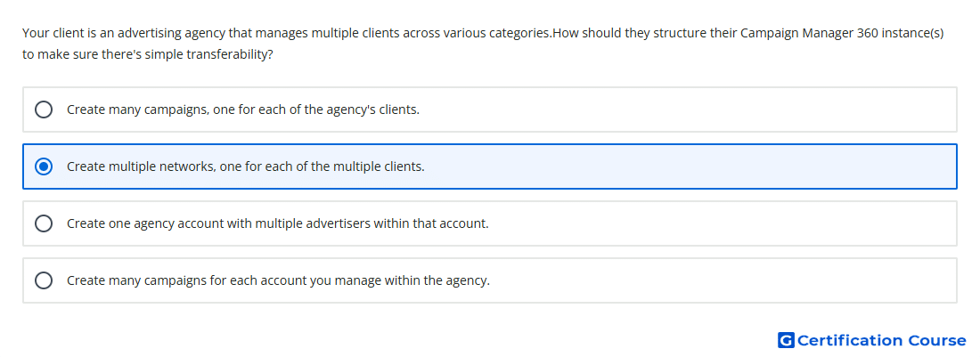Image resolution: width=980 pixels, height=357 pixels.
Task: Select radio beside "Create many campaigns for each account"
Action: (44, 280)
